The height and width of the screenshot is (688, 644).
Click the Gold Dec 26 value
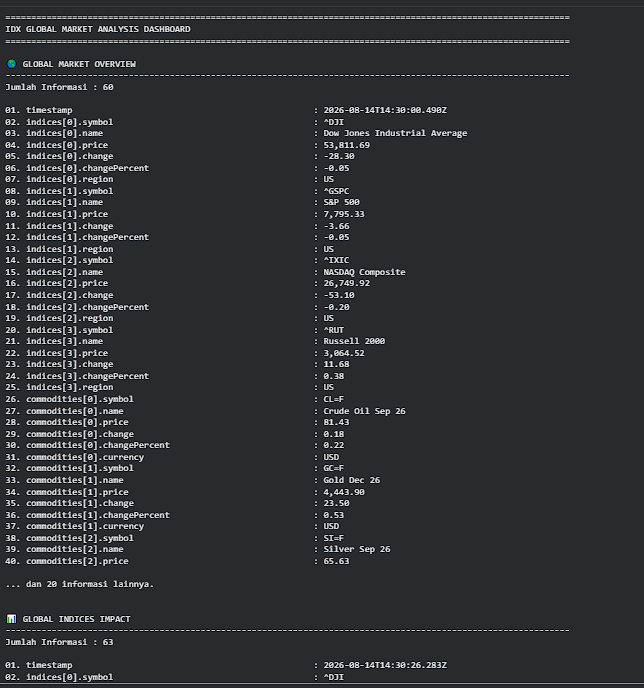(x=352, y=480)
